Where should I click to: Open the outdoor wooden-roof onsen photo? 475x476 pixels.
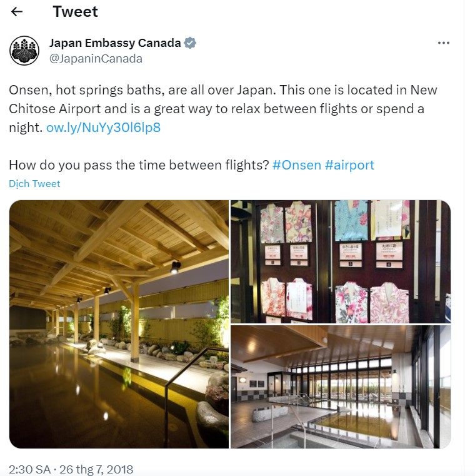[x=119, y=324]
